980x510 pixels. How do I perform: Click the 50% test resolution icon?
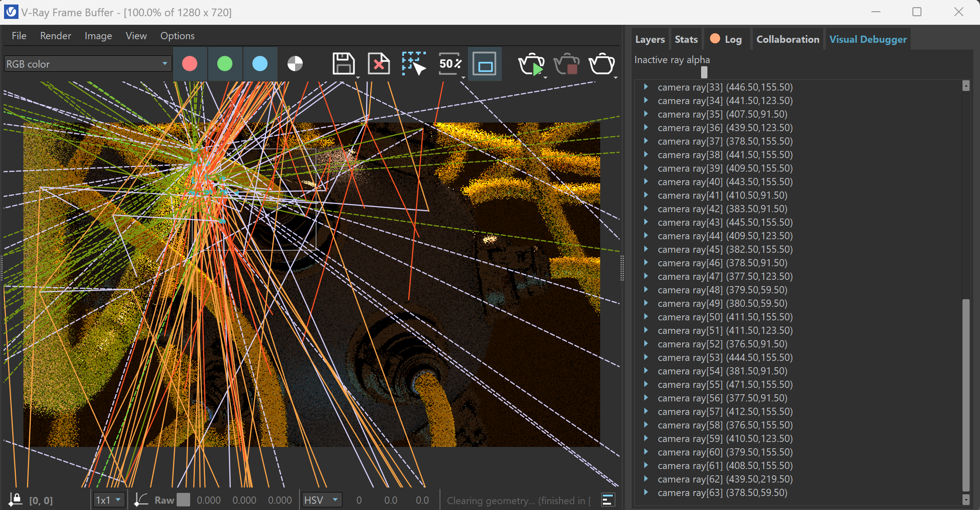pos(450,64)
